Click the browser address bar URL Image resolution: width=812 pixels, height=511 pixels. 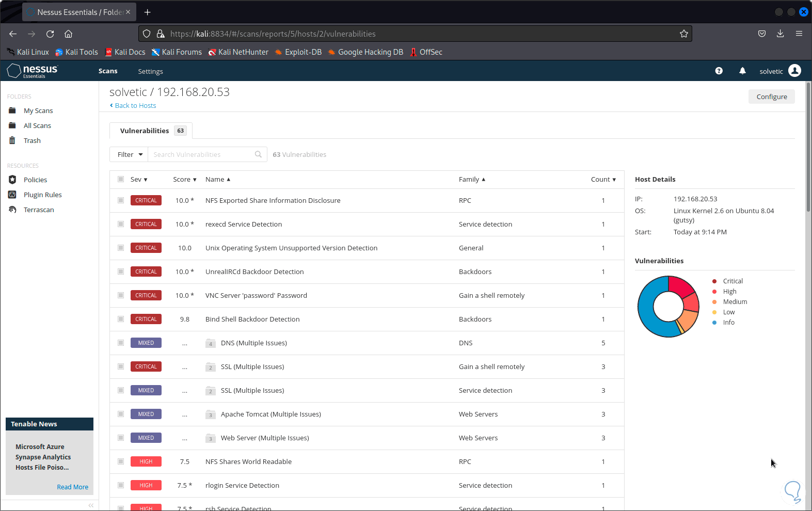273,34
